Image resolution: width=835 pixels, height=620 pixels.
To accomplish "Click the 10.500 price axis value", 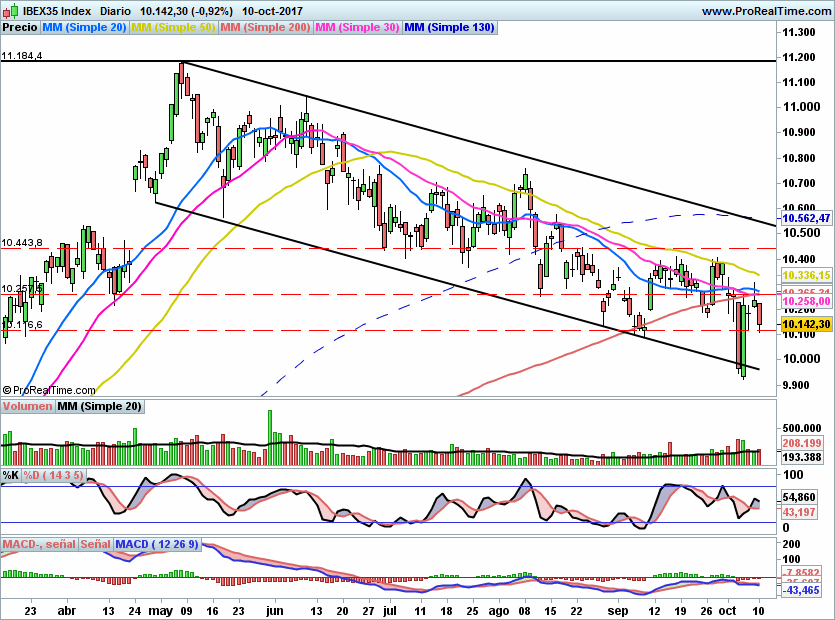I will (x=801, y=233).
